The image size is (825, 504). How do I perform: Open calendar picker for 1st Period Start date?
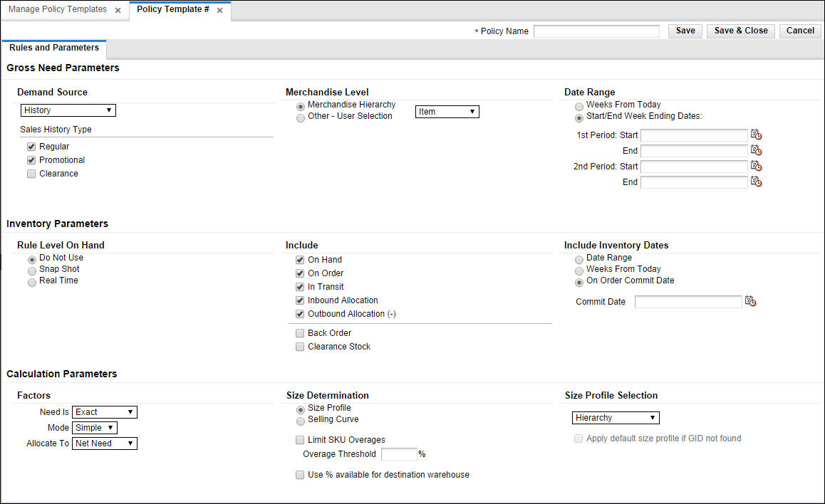756,134
